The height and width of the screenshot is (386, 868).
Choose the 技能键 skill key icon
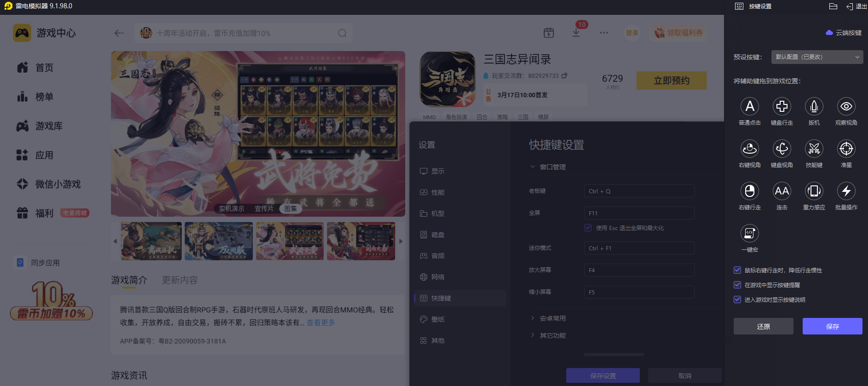(814, 149)
